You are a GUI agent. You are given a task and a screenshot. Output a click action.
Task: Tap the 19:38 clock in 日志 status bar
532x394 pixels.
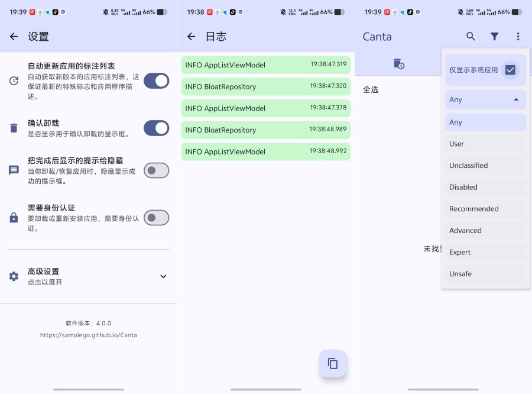(x=196, y=12)
